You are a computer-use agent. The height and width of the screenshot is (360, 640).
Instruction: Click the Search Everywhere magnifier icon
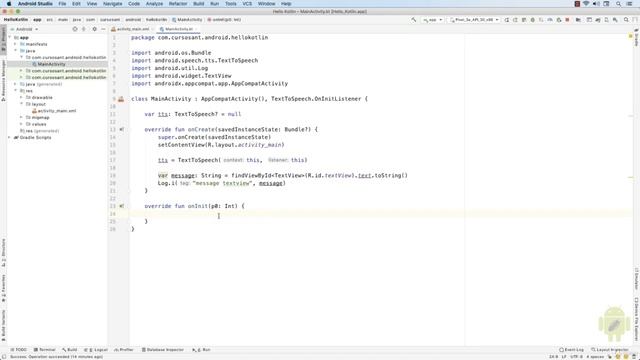pos(626,20)
